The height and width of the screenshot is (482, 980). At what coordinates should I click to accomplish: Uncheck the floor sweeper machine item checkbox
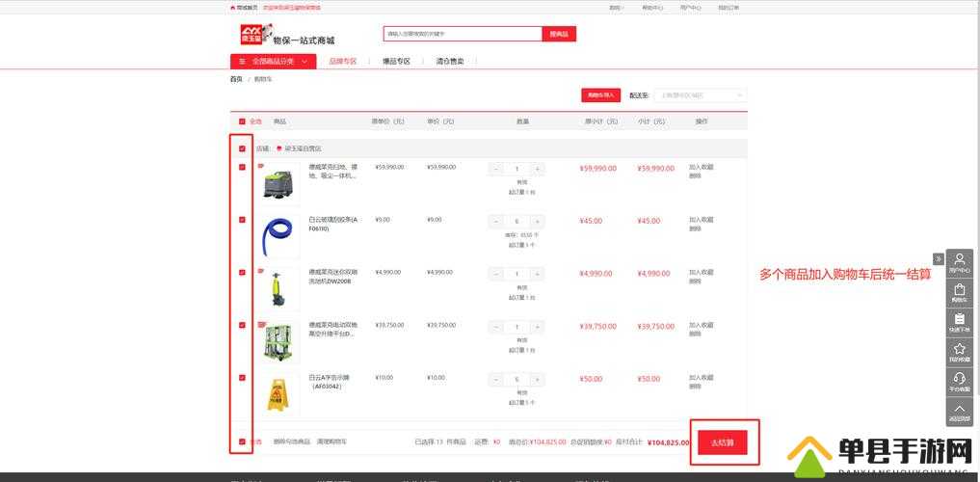[x=242, y=168]
